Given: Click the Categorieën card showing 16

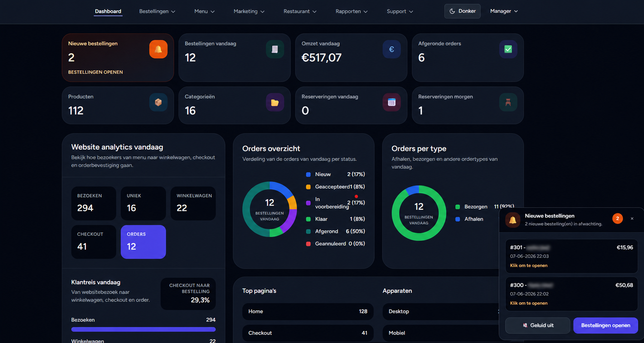Looking at the screenshot, I should point(235,105).
